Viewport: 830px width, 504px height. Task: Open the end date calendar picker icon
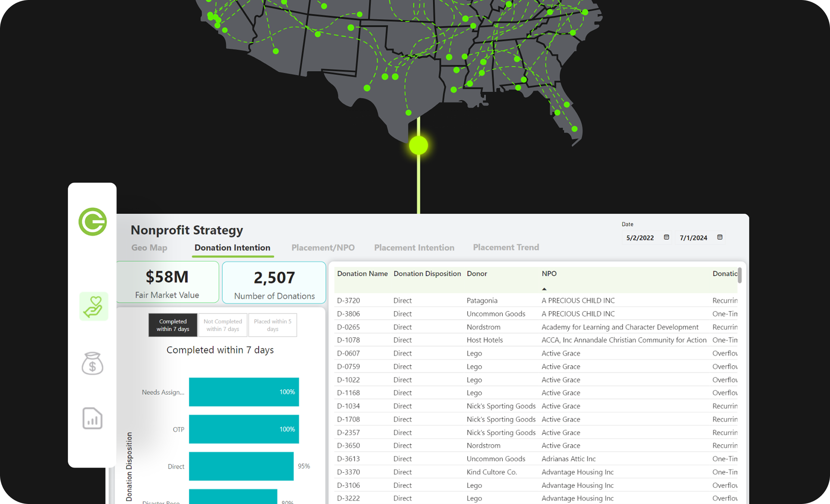click(720, 237)
